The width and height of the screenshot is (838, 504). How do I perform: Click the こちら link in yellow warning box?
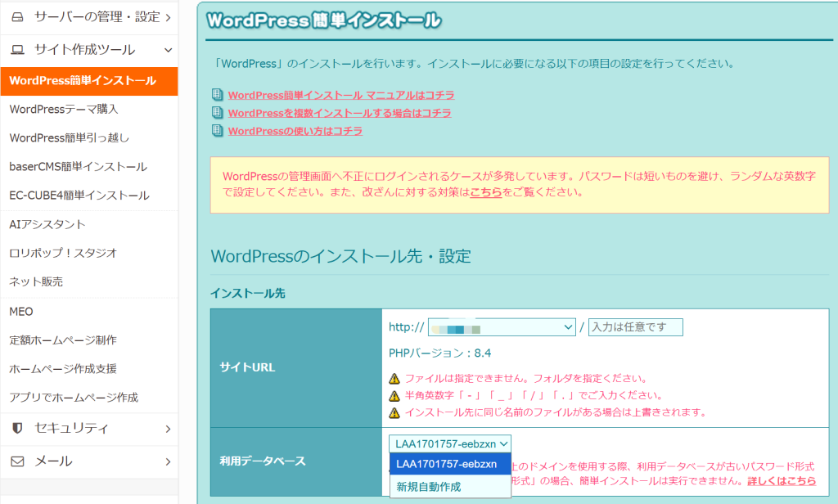[x=485, y=192]
